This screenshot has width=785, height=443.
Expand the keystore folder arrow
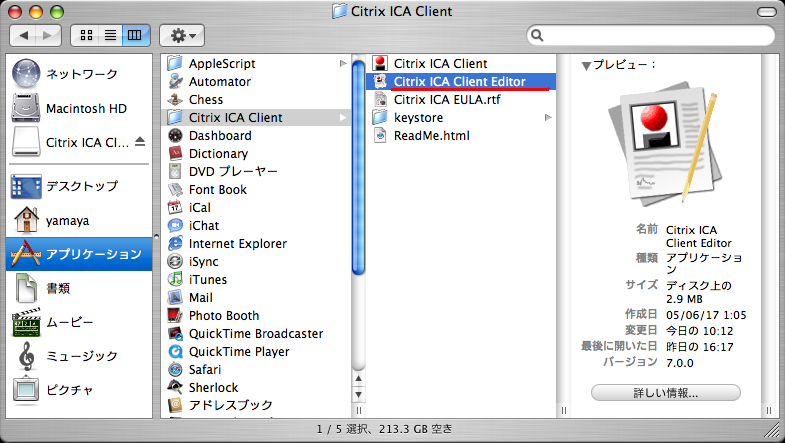548,118
